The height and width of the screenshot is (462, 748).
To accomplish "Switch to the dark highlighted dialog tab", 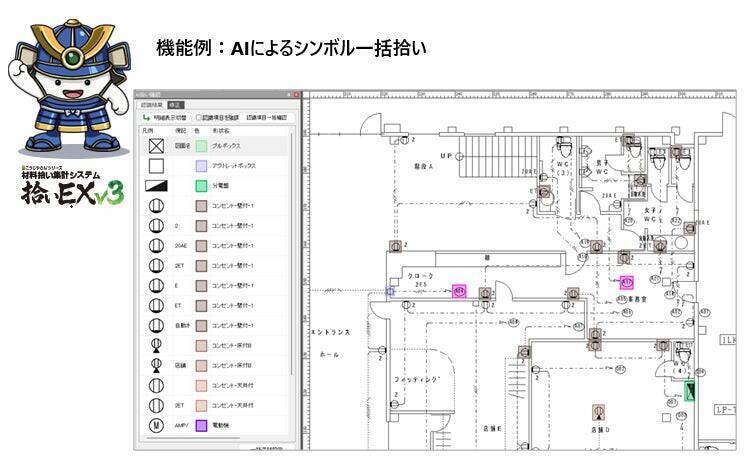I will [176, 105].
